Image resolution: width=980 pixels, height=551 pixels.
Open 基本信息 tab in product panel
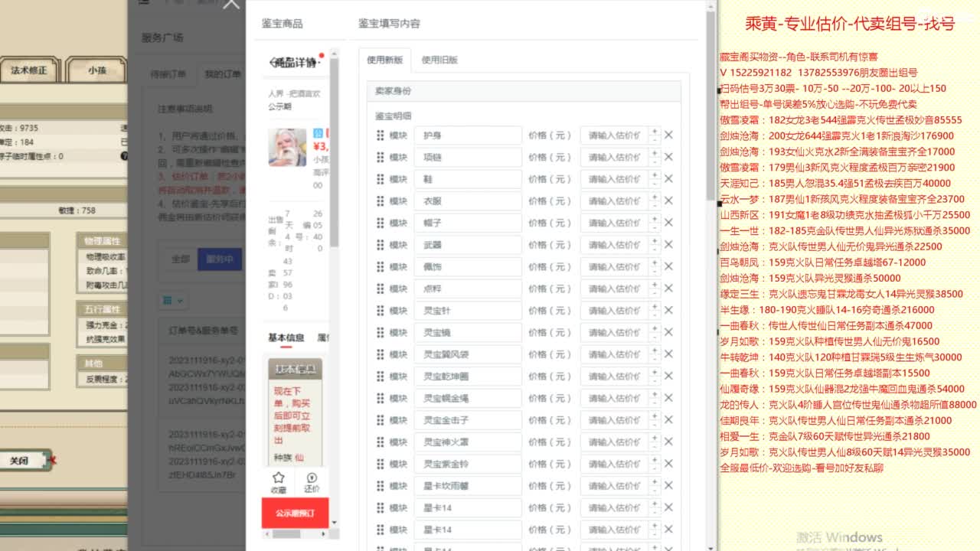coord(286,337)
